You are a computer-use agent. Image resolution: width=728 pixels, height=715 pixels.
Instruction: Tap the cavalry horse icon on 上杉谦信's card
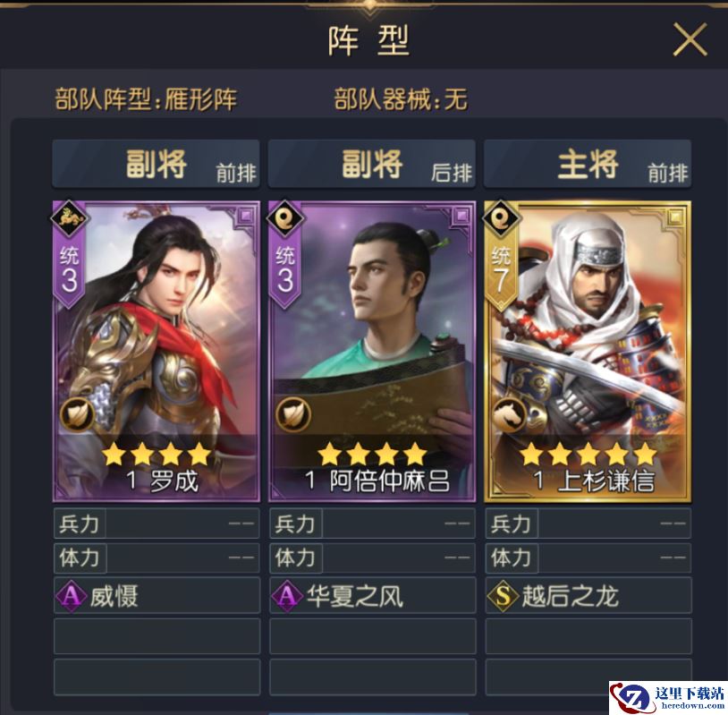pos(509,414)
